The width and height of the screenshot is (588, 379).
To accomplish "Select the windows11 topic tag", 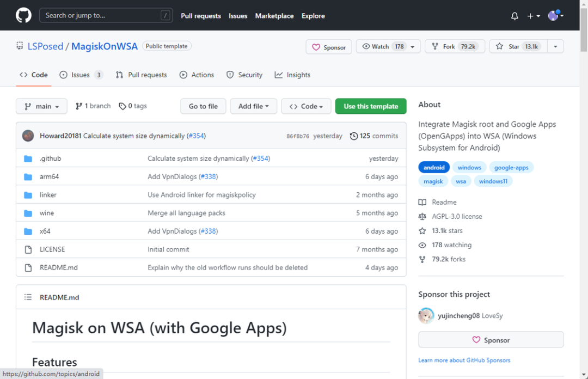I will click(x=493, y=181).
